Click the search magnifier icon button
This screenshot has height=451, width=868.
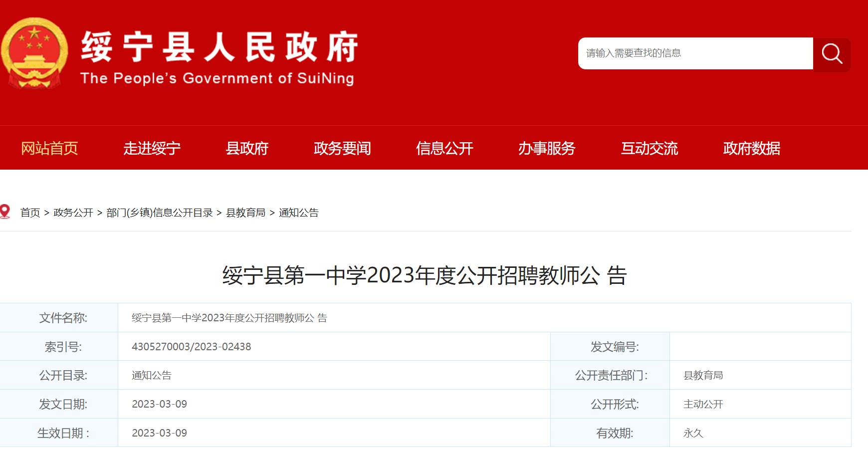pos(832,54)
